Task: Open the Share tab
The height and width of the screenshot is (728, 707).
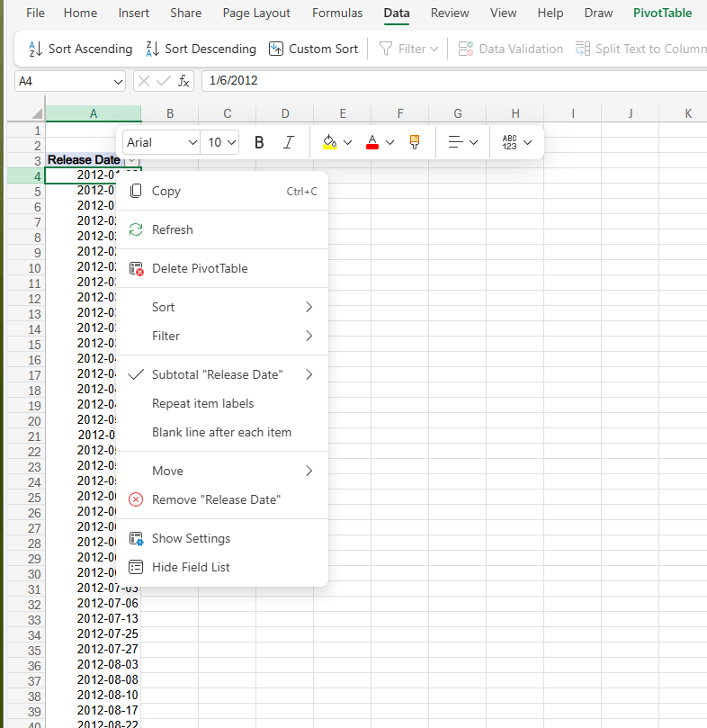Action: (x=185, y=13)
